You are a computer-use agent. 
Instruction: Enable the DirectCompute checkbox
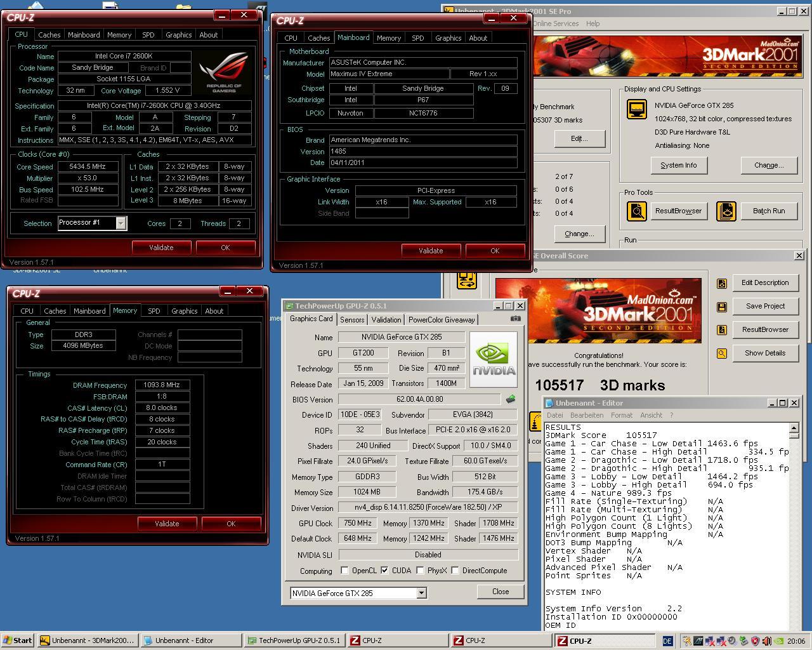[455, 571]
